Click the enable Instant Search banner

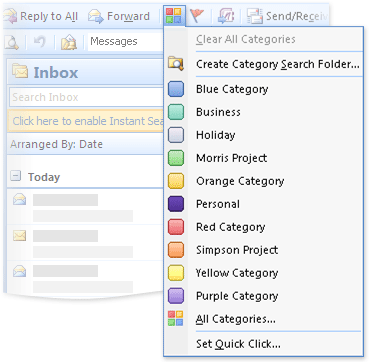(x=86, y=121)
